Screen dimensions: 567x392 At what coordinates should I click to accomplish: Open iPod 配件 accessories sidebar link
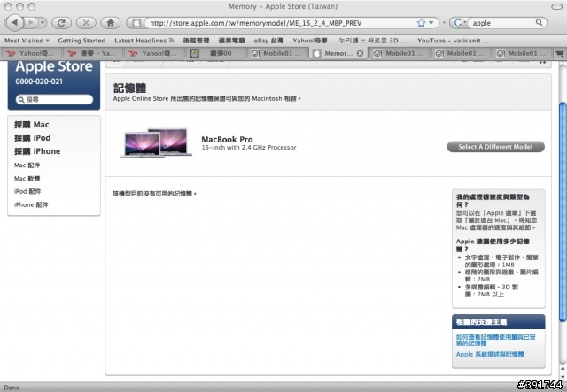27,191
